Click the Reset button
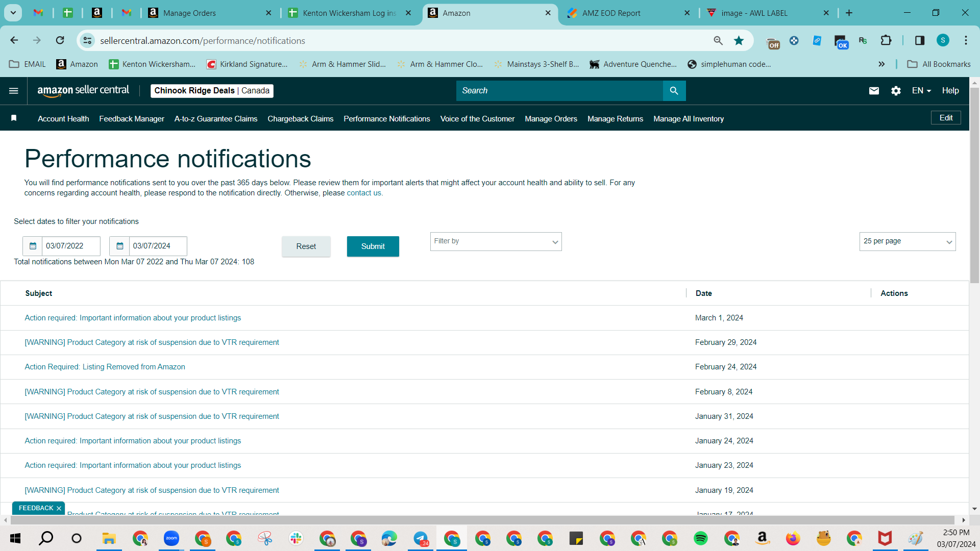 (306, 246)
